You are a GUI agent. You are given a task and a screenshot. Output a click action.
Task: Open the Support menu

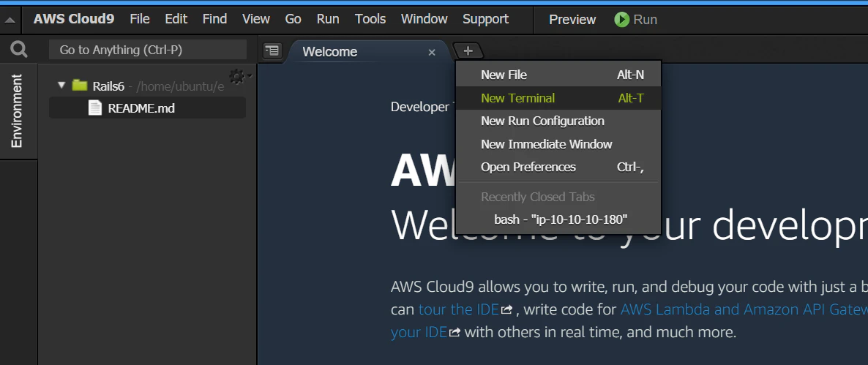coord(485,19)
